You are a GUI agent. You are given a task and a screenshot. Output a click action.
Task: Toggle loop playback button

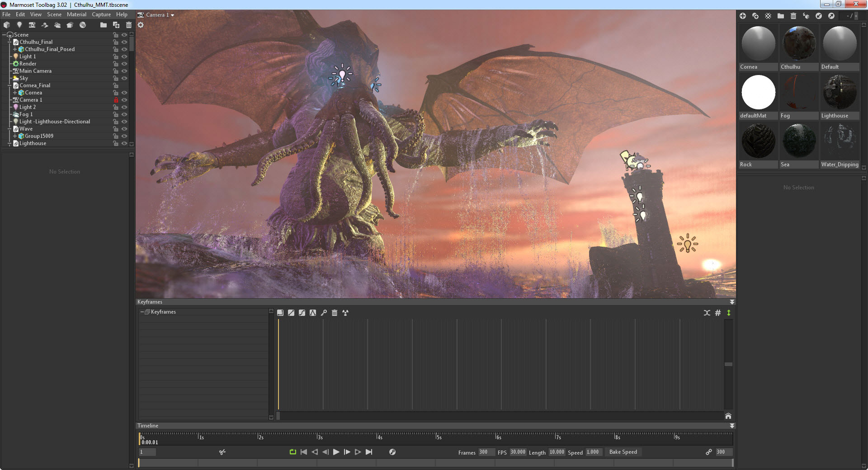(293, 452)
